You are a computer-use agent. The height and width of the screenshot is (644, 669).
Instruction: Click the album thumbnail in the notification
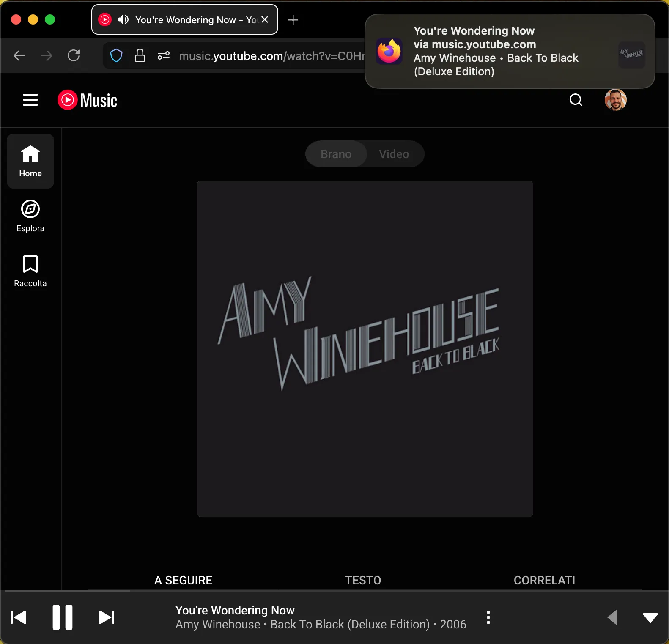pyautogui.click(x=631, y=55)
